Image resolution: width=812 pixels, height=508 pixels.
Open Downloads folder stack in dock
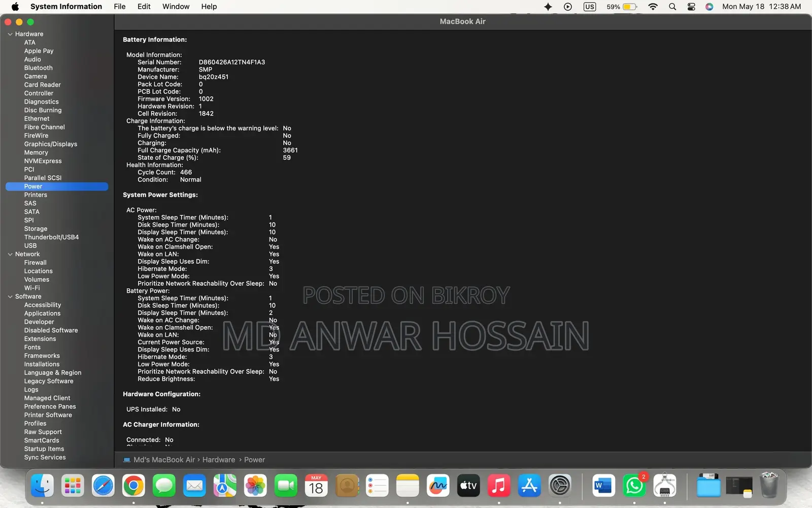[x=708, y=486]
